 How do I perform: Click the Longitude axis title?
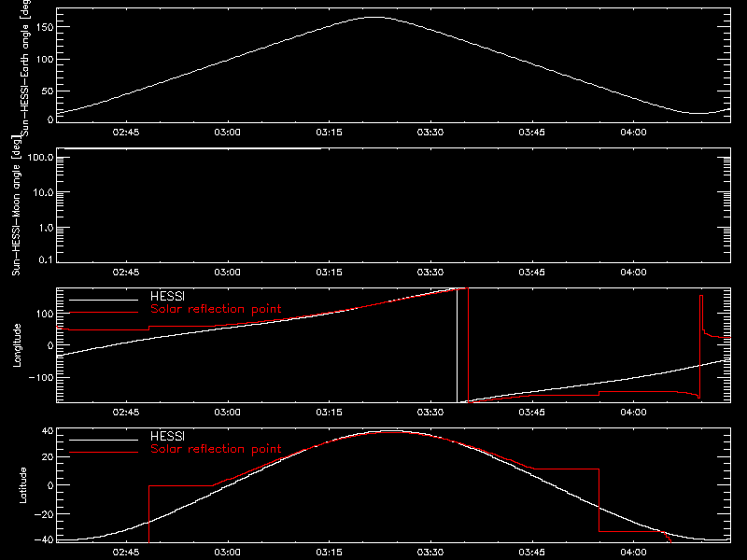click(x=17, y=345)
